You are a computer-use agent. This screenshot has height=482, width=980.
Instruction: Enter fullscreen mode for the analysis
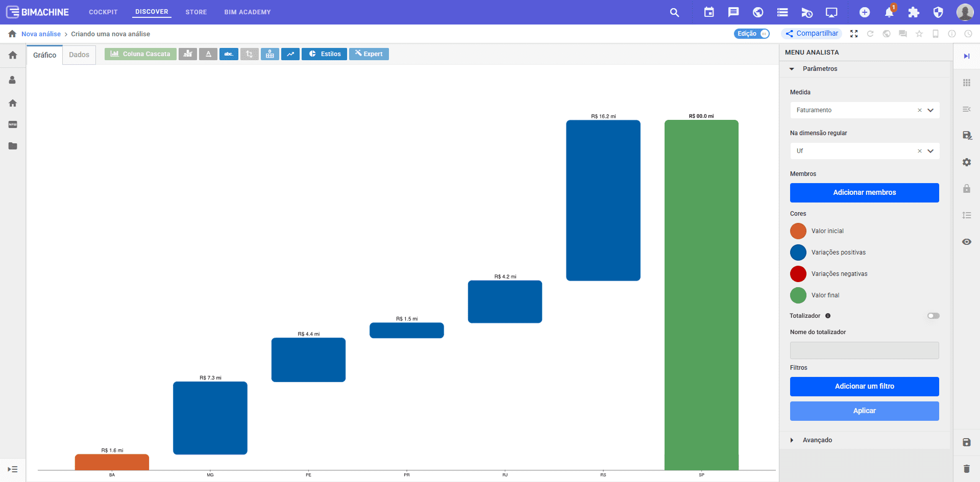click(x=854, y=34)
